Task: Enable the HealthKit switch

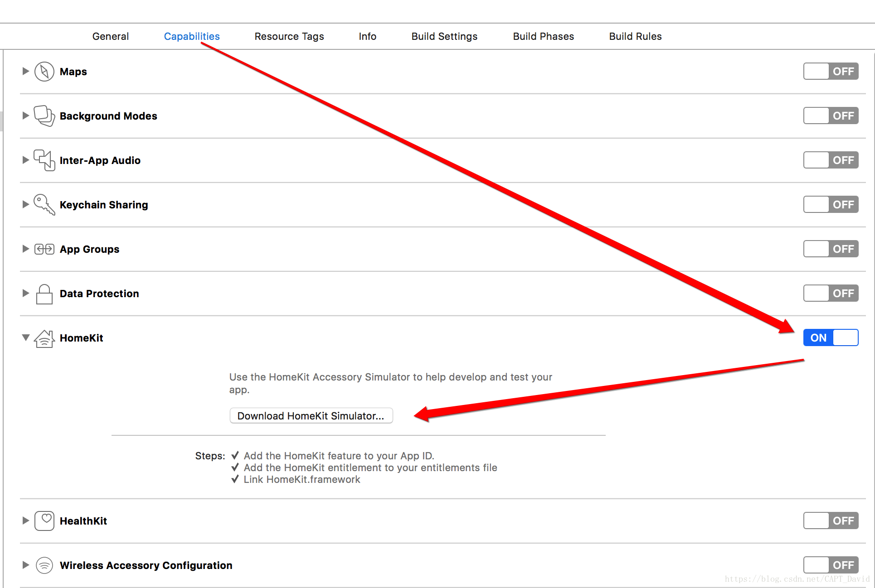Action: (x=831, y=521)
